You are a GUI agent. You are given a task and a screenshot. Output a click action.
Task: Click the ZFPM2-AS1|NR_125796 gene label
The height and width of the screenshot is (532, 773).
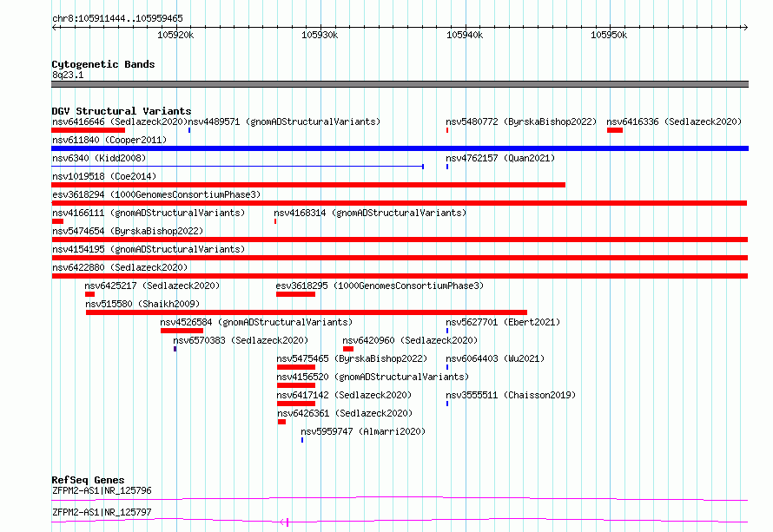(102, 490)
